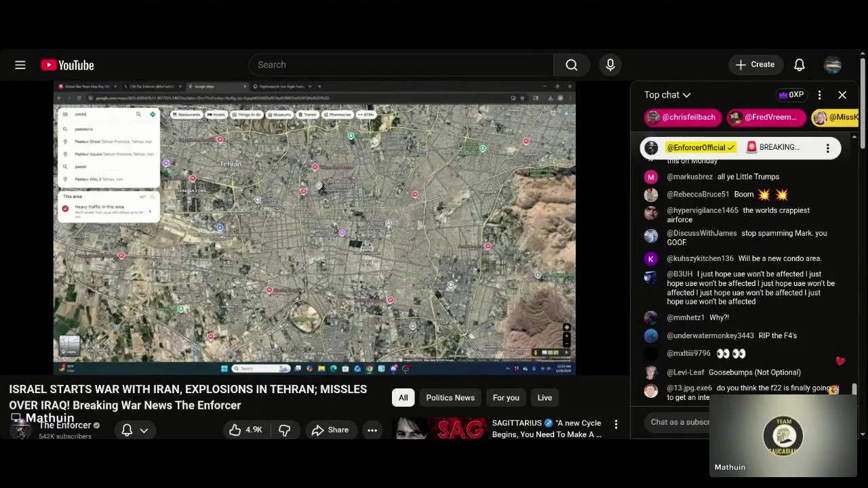Select Pharmacies chip in streamed Maps

(x=338, y=115)
